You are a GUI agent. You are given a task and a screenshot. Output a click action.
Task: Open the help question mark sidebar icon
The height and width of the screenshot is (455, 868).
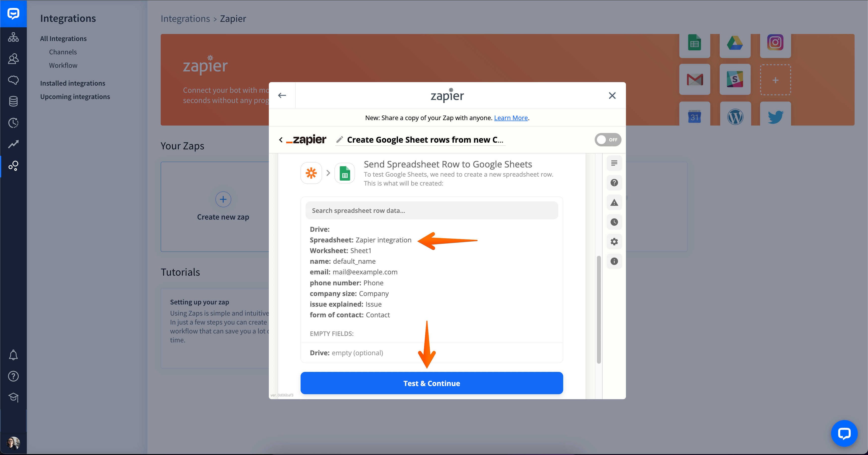pos(13,376)
